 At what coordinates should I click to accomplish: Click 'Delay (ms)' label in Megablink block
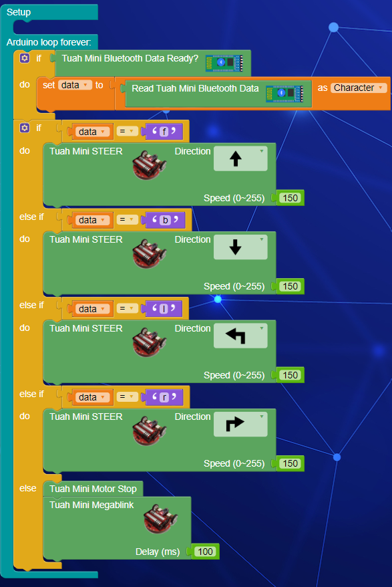click(x=158, y=552)
